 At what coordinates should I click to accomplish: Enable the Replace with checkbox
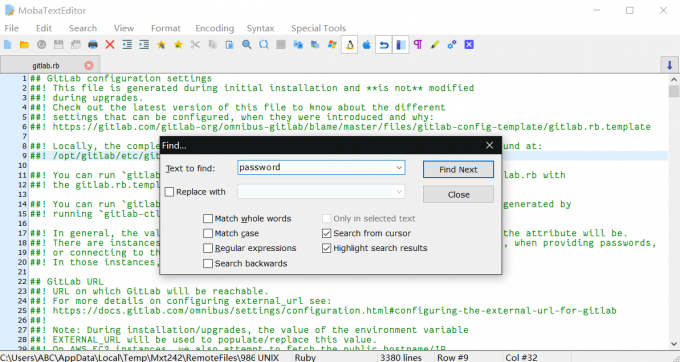pyautogui.click(x=170, y=192)
